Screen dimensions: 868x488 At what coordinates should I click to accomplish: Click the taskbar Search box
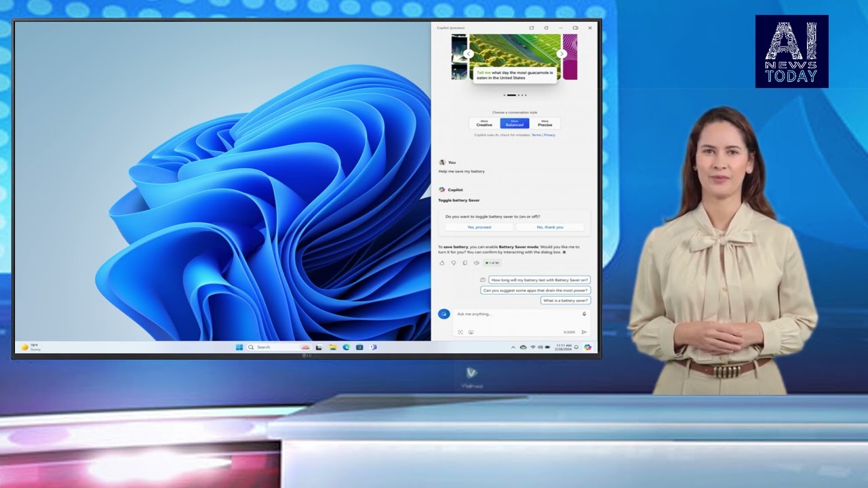[x=278, y=347]
